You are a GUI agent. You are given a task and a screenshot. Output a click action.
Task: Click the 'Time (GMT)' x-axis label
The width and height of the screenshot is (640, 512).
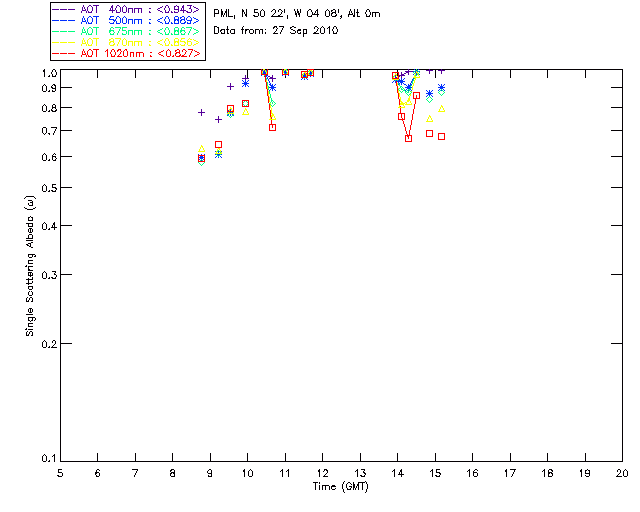click(340, 487)
